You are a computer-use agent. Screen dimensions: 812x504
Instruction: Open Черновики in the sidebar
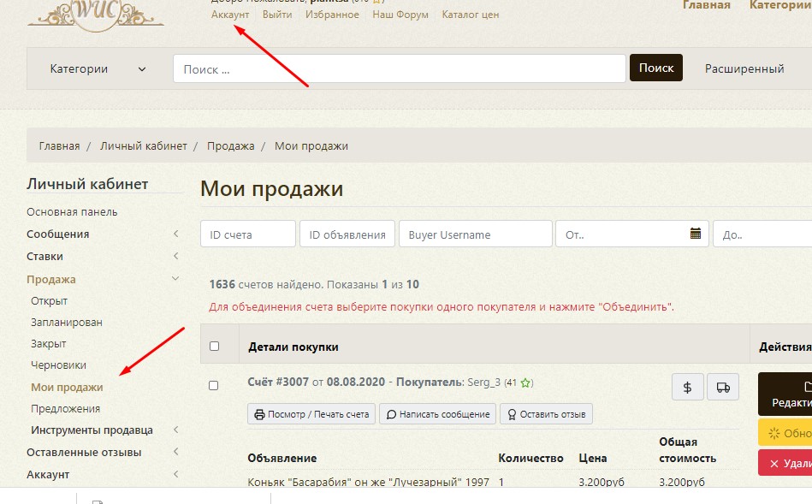point(58,365)
